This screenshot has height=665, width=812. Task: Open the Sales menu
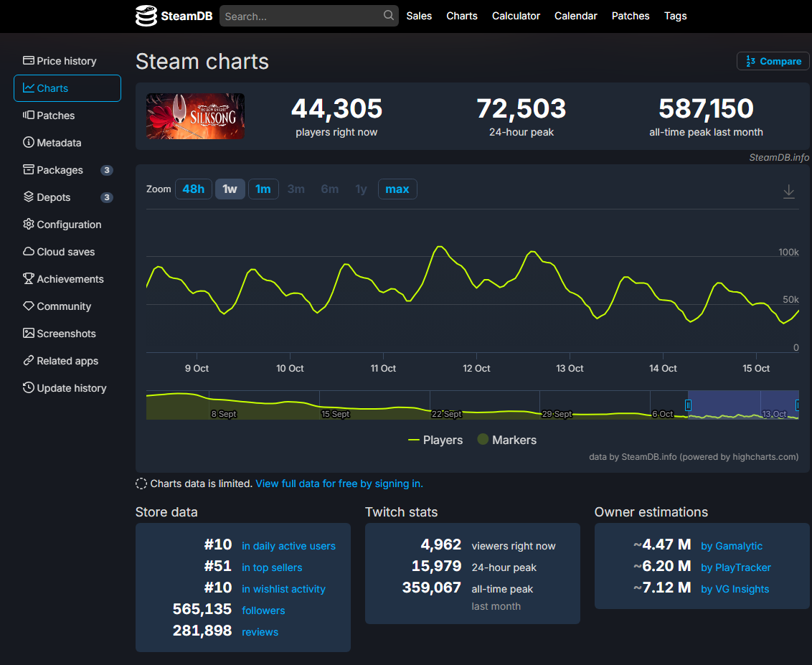[419, 16]
